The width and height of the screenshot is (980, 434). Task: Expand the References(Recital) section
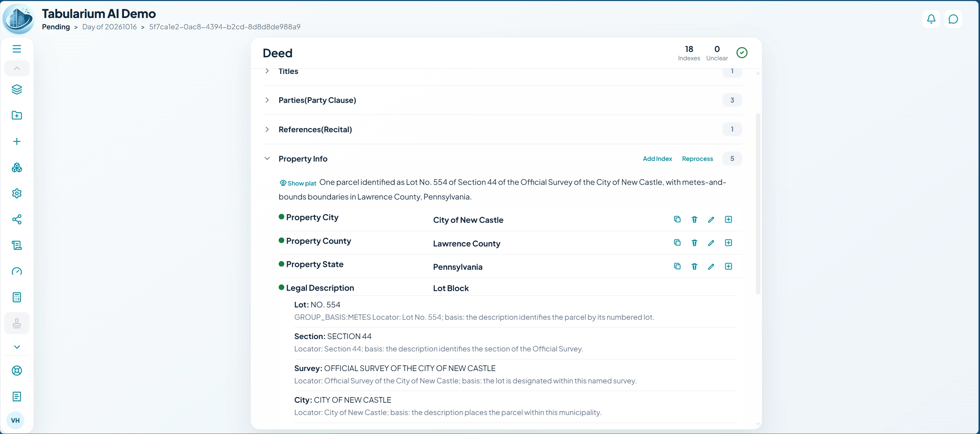(x=267, y=129)
